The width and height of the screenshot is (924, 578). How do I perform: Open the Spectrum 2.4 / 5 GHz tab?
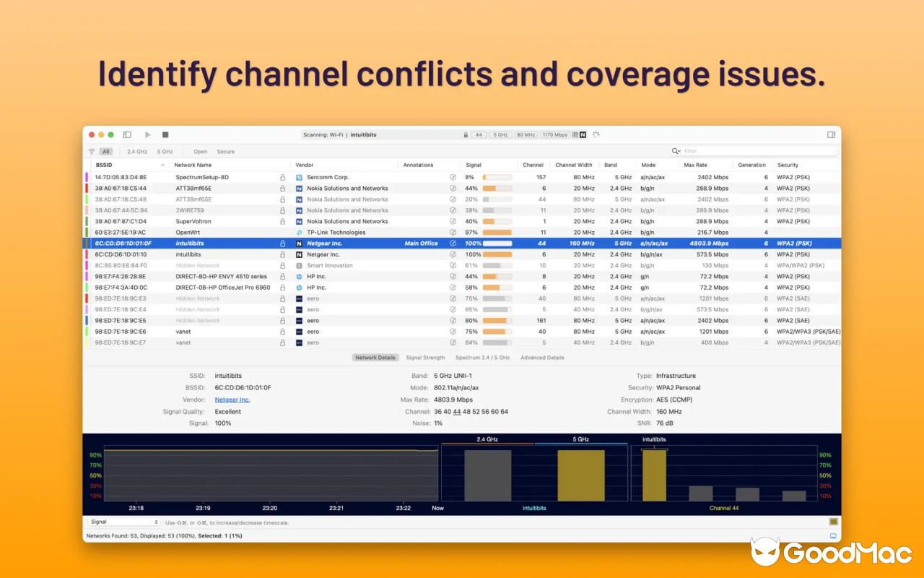click(x=482, y=358)
